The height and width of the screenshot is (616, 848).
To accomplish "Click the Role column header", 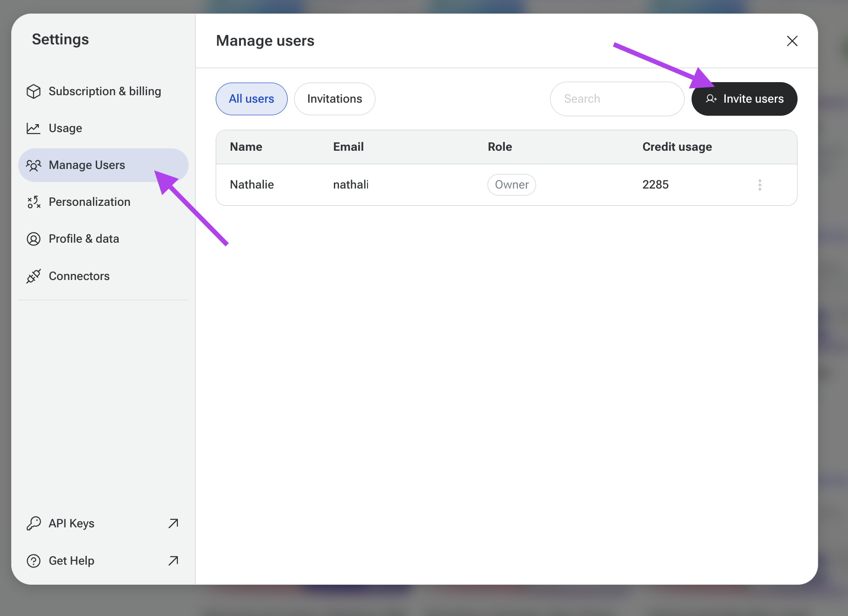I will [500, 147].
